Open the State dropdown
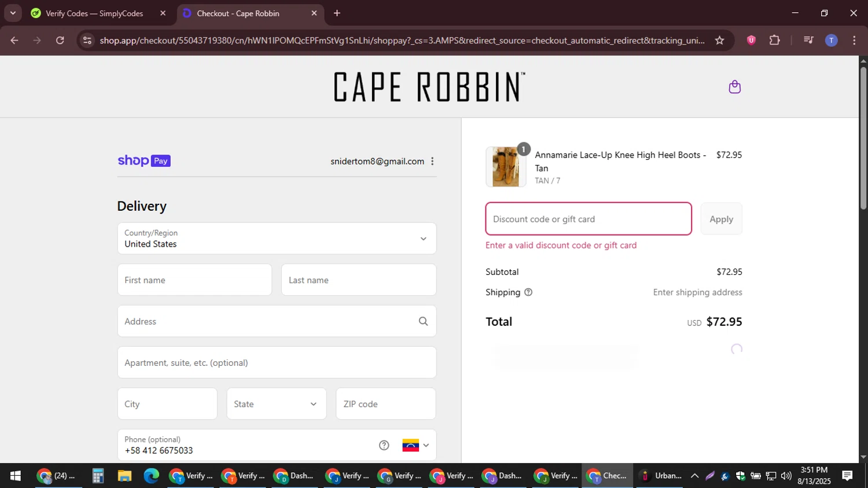The height and width of the screenshot is (488, 868). 276,404
